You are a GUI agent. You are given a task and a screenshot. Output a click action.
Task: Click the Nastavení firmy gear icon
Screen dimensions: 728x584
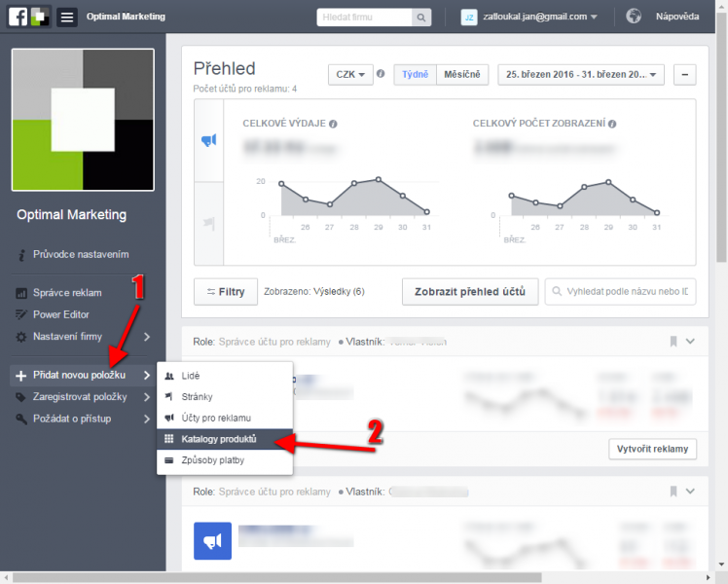21,337
